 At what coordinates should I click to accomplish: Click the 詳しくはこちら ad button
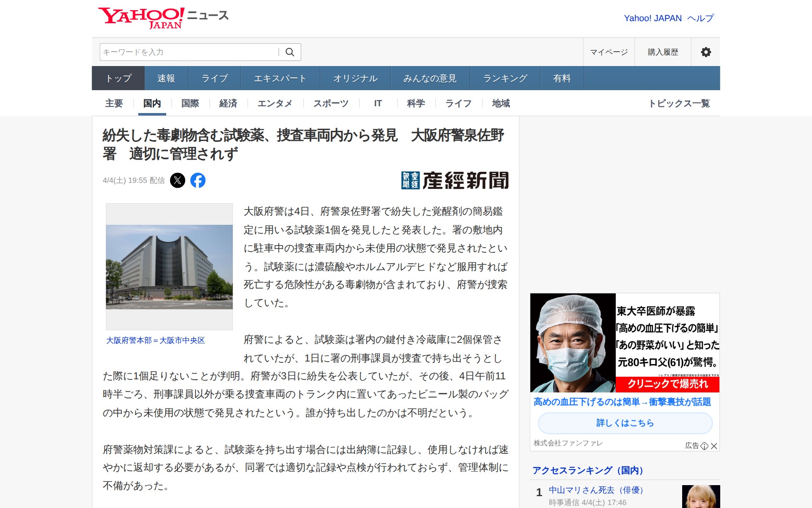[625, 423]
